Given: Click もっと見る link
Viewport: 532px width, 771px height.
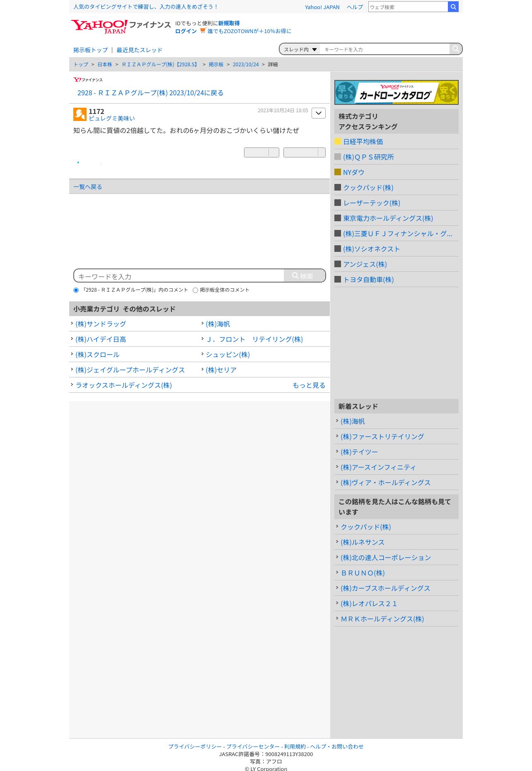Looking at the screenshot, I should pos(309,385).
